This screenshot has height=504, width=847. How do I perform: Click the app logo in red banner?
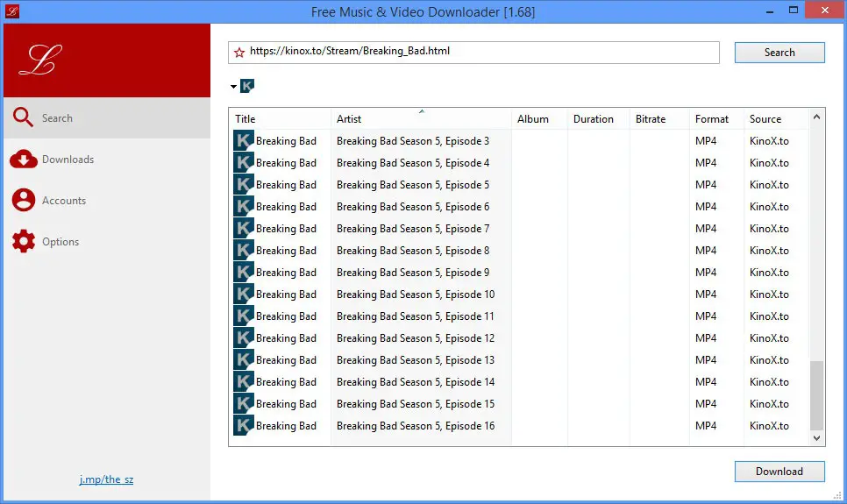pos(40,60)
